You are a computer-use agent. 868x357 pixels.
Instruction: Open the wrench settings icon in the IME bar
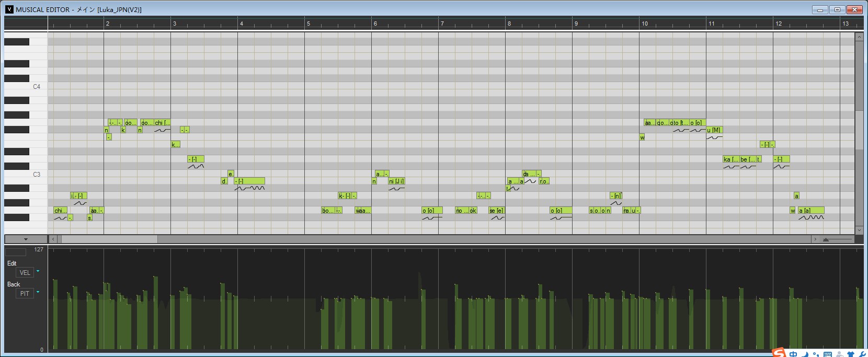[862, 354]
